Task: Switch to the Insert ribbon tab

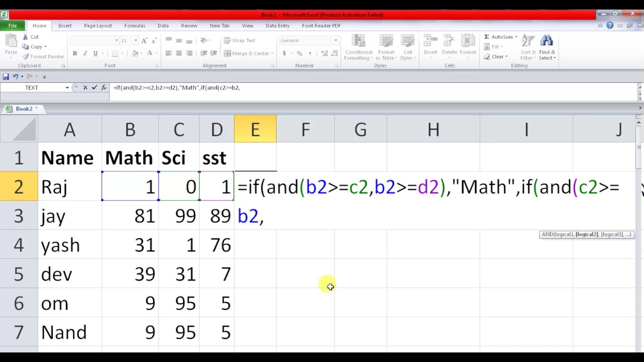Action: [x=65, y=26]
